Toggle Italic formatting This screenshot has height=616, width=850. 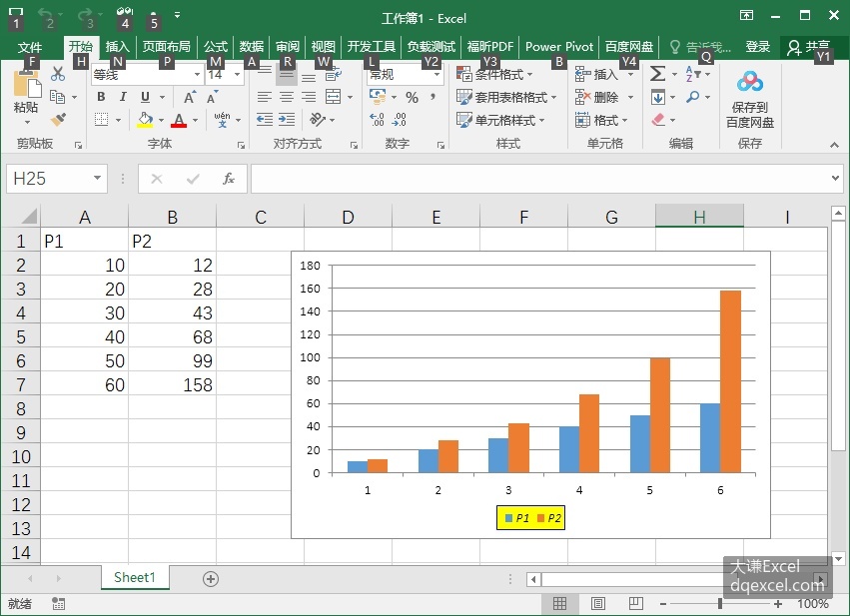(123, 97)
